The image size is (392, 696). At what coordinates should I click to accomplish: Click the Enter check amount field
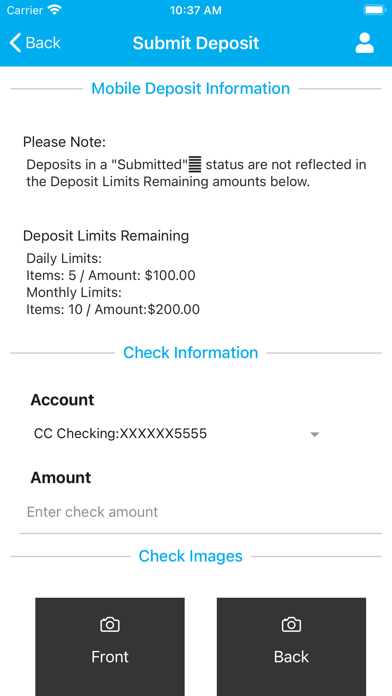point(200,512)
